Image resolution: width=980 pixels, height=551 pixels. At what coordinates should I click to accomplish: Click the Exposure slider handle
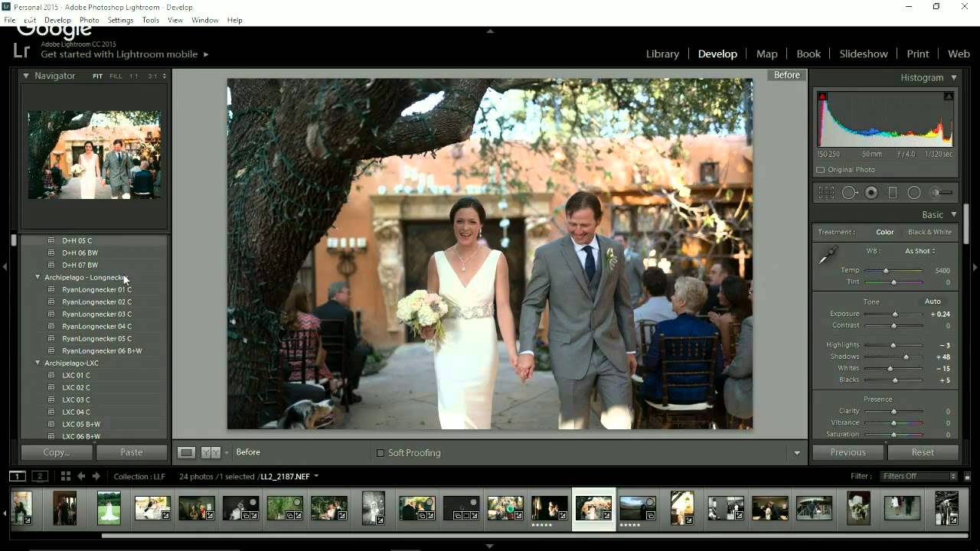[x=895, y=314]
